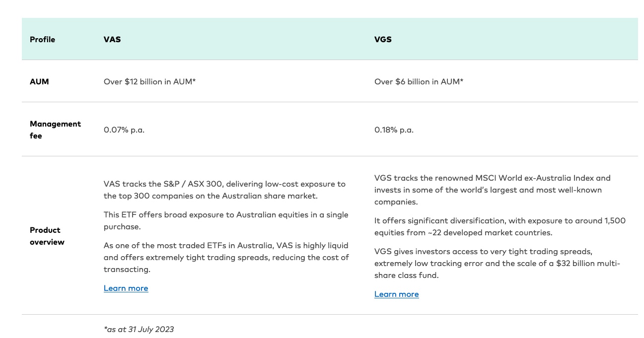The height and width of the screenshot is (338, 644).
Task: Click the Profile header cell
Action: tap(42, 39)
